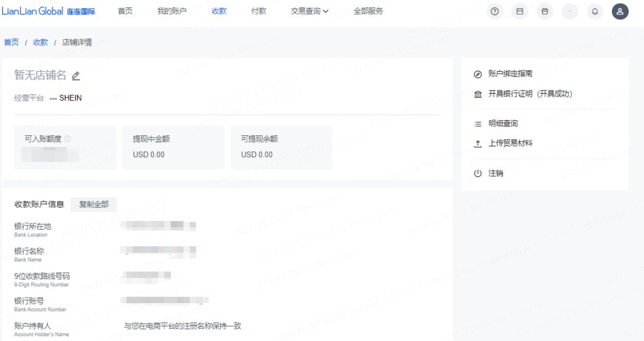Click the 账户持有人 label
The image size is (644, 341).
coord(33,326)
